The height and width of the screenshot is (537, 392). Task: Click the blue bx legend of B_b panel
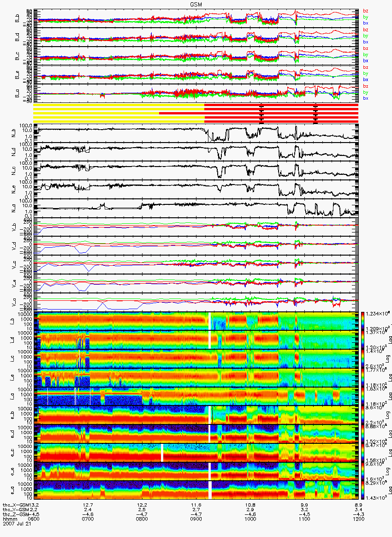point(366,23)
